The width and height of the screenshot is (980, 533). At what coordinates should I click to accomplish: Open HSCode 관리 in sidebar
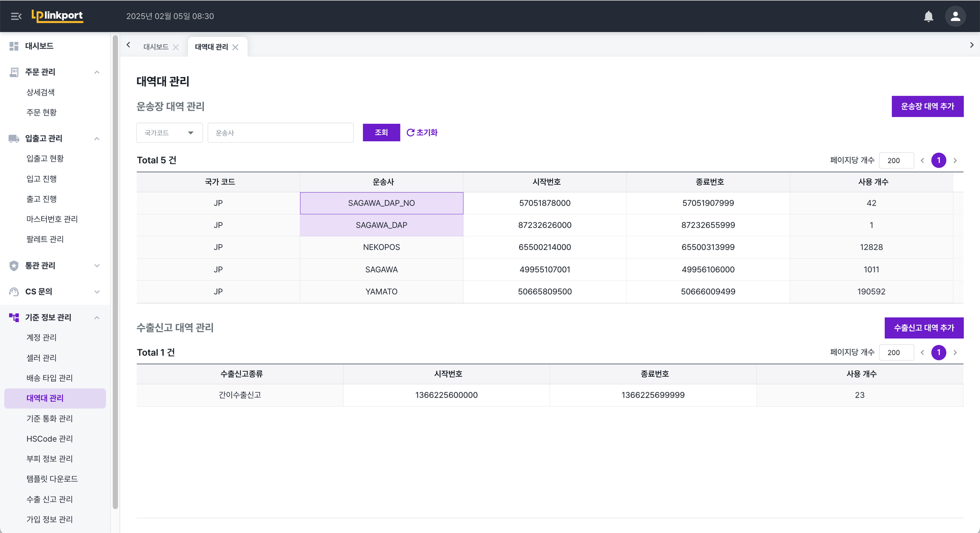coord(50,439)
